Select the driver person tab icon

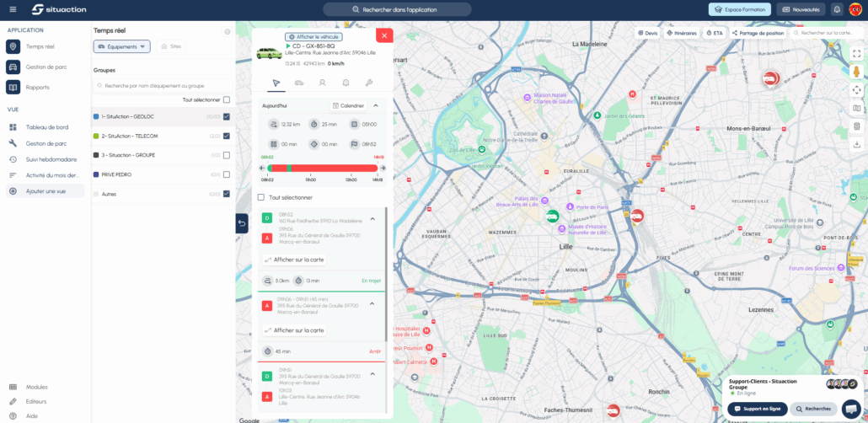tap(322, 83)
